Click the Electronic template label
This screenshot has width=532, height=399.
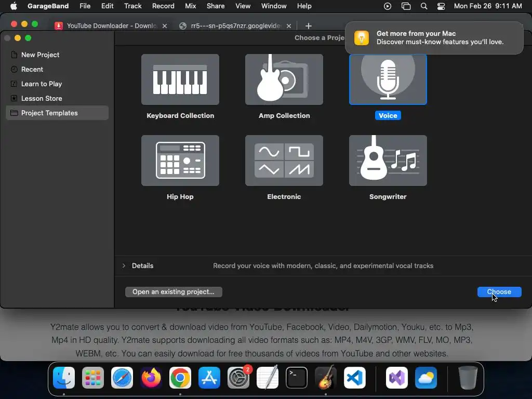[x=284, y=197]
